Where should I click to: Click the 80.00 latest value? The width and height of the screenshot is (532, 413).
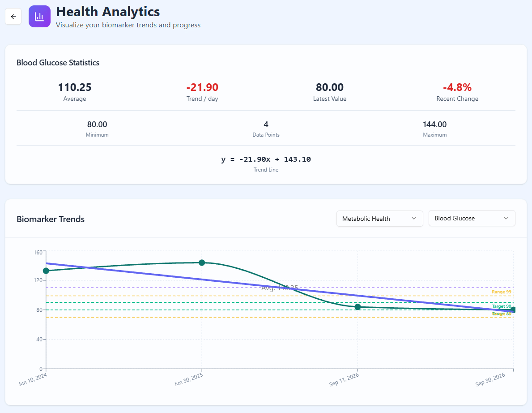coord(330,87)
